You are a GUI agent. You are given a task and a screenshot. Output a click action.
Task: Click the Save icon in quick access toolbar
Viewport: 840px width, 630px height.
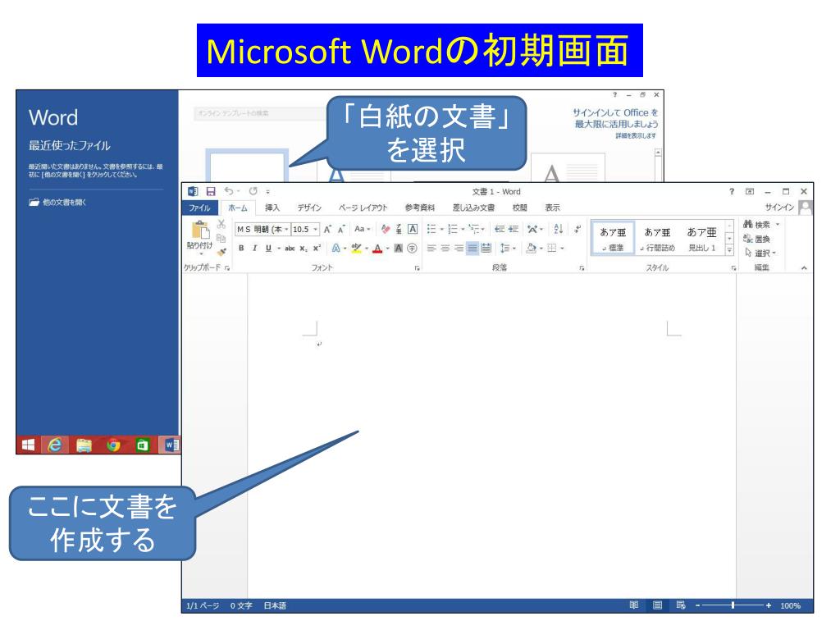point(211,191)
